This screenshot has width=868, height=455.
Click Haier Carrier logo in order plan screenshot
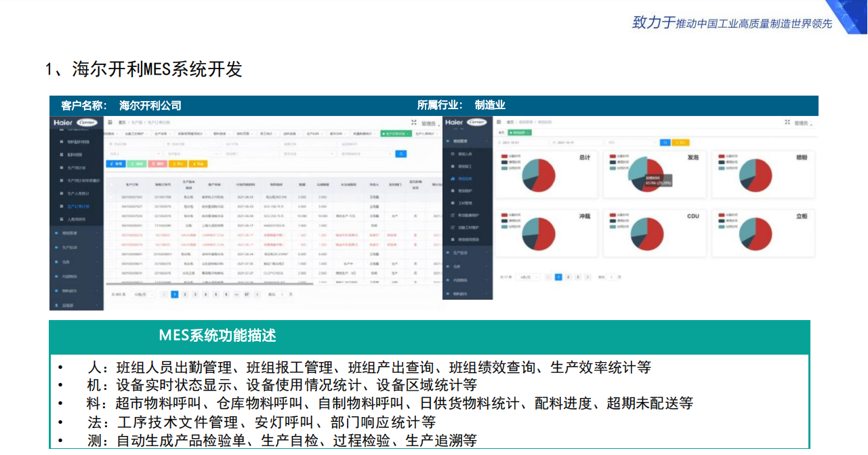77,123
